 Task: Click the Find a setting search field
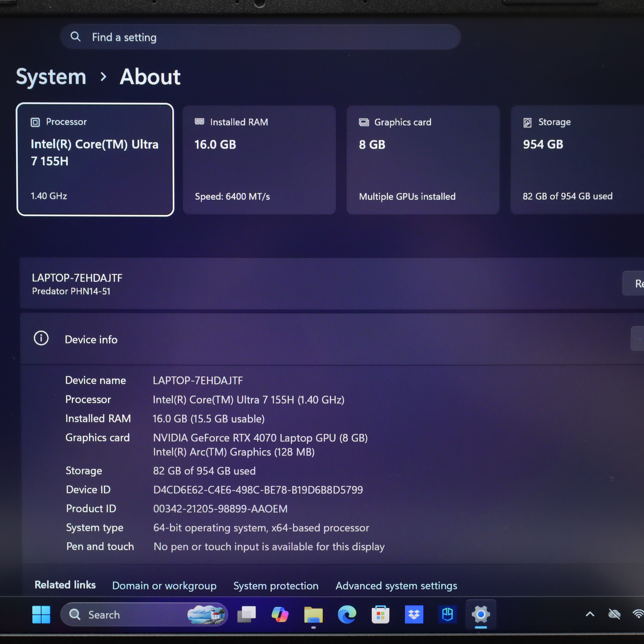(x=260, y=37)
